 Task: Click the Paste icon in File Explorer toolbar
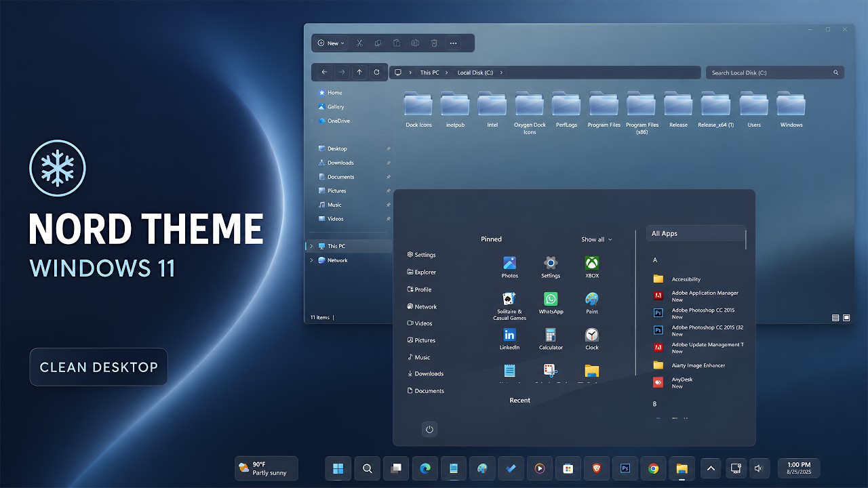click(x=397, y=43)
